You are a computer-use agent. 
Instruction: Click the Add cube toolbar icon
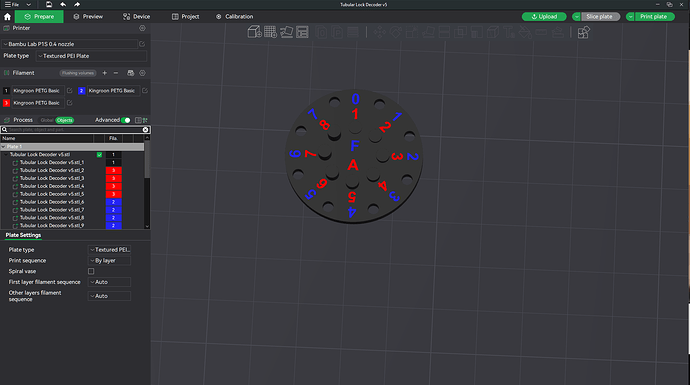[x=254, y=32]
